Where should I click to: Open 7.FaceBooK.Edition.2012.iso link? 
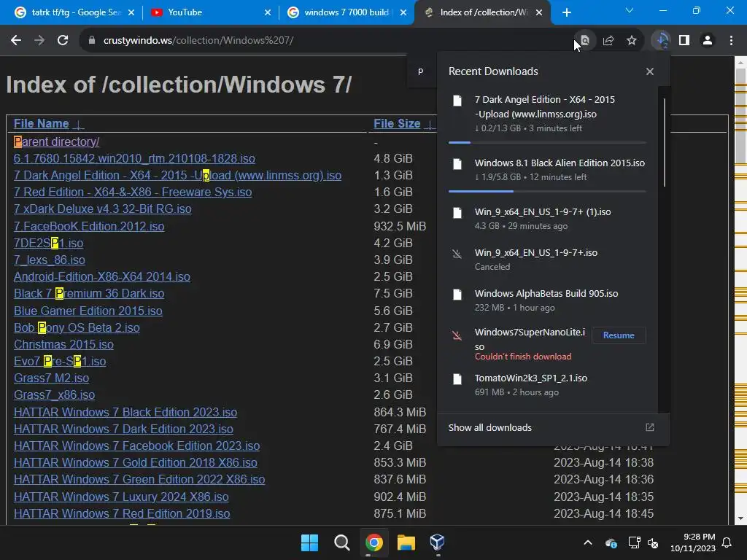(x=89, y=226)
